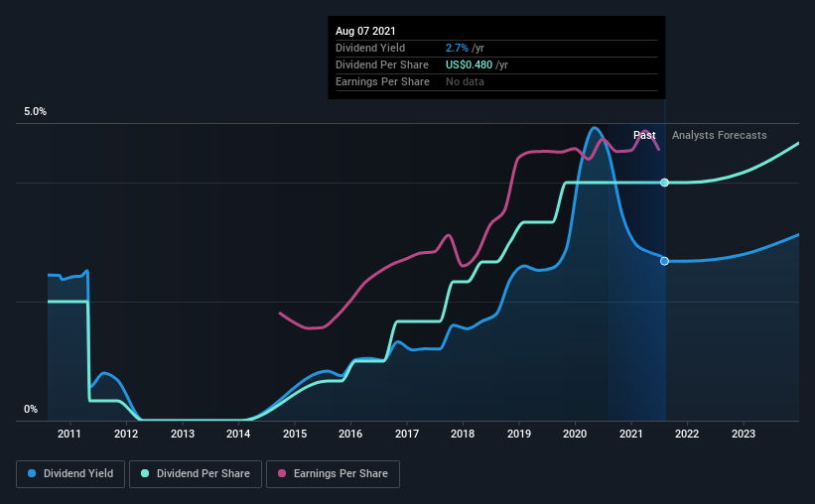
Task: Click the 0% y-axis label
Action: (x=31, y=410)
